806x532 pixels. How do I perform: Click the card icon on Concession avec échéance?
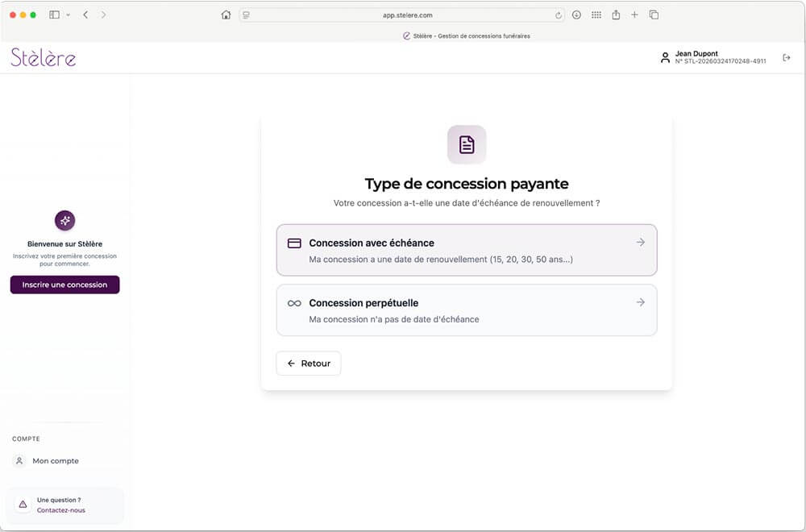pos(294,243)
